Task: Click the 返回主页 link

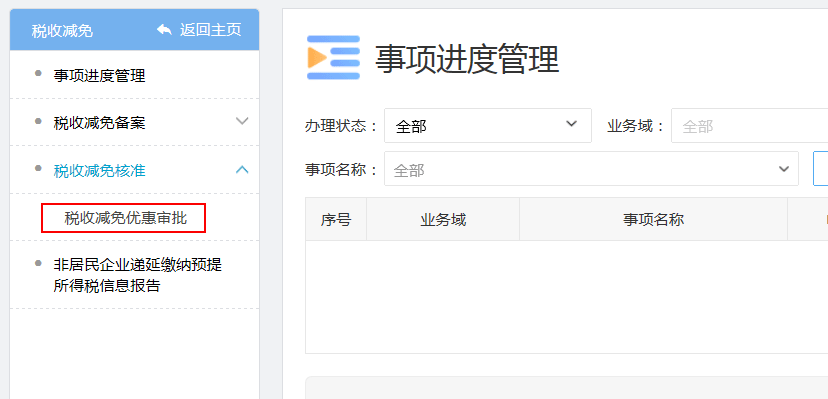Action: coord(210,30)
